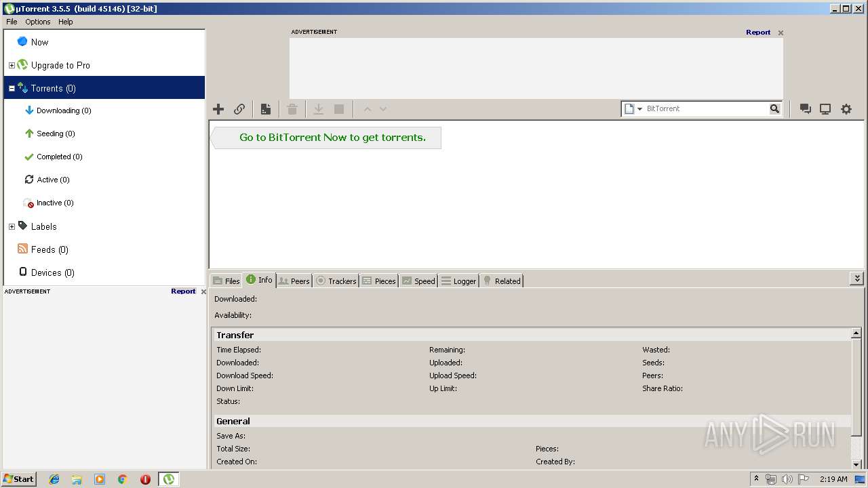Image resolution: width=868 pixels, height=488 pixels.
Task: Select Now in the sidebar
Action: tap(40, 42)
